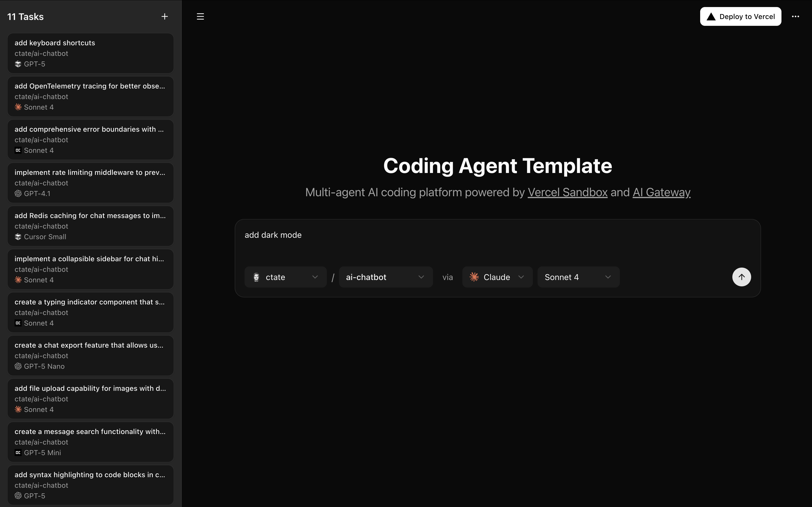Click the GPT-5 icon on the keyboard shortcuts task

pyautogui.click(x=18, y=64)
